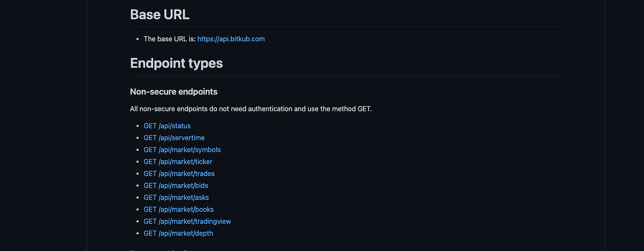Click the sentence about non-secure endpoints authentication

click(251, 109)
